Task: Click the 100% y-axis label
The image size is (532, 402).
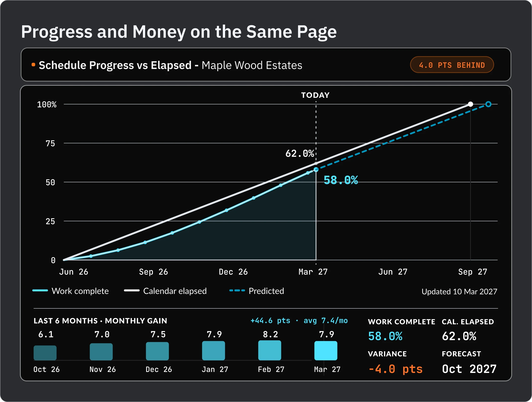Action: coord(47,104)
